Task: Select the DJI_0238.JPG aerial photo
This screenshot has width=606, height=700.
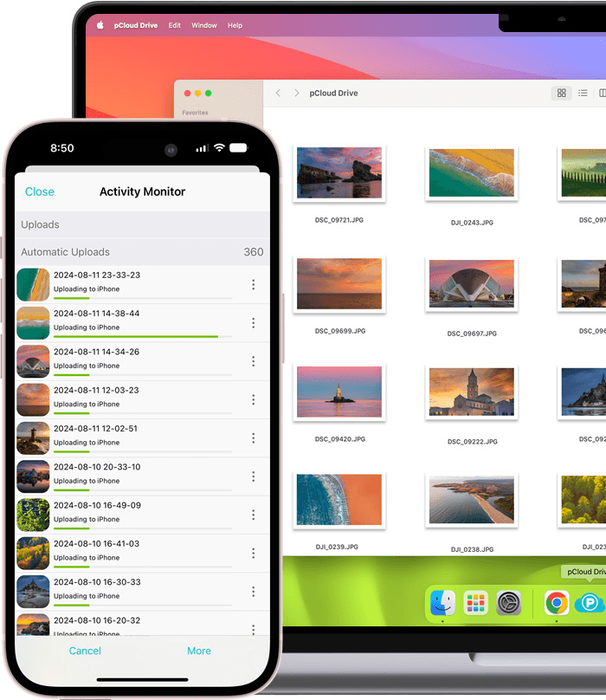Action: click(471, 500)
